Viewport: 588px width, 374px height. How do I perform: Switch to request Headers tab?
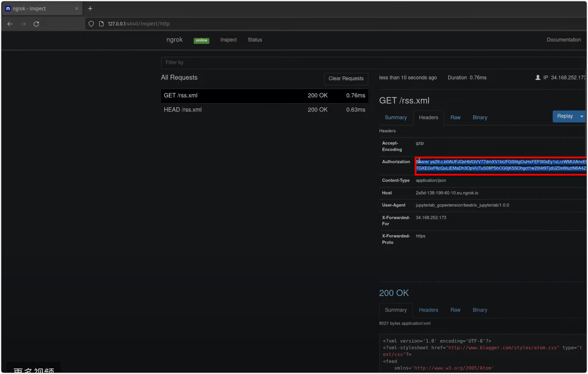click(428, 118)
